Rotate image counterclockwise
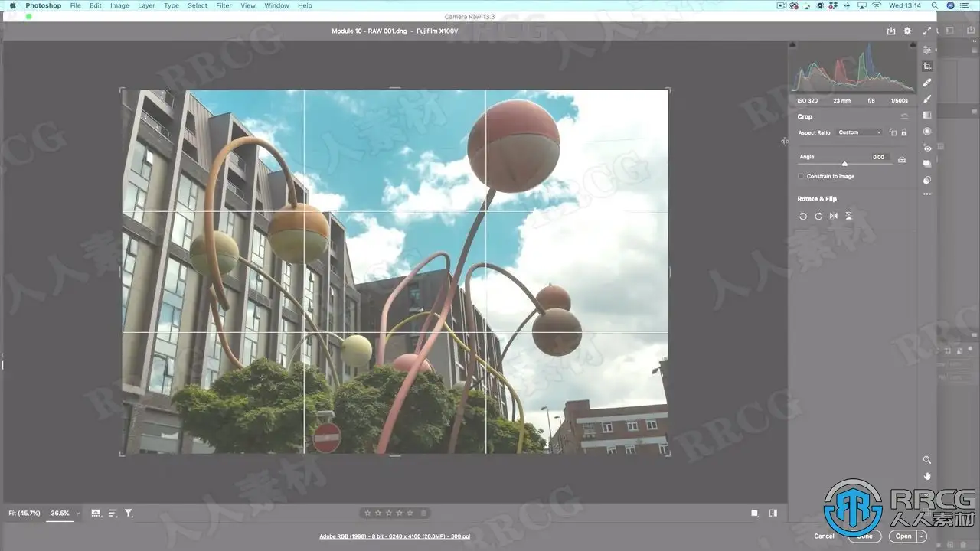This screenshot has height=551, width=980. [803, 217]
